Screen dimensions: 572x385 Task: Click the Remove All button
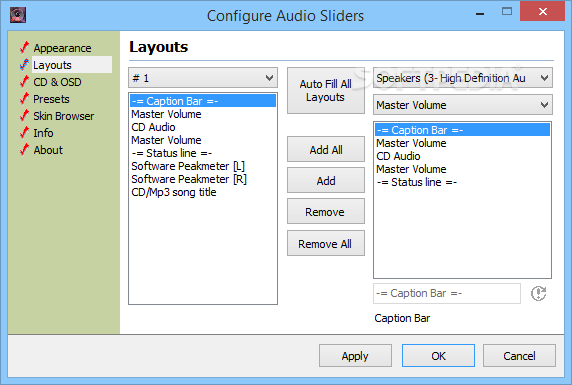point(325,243)
